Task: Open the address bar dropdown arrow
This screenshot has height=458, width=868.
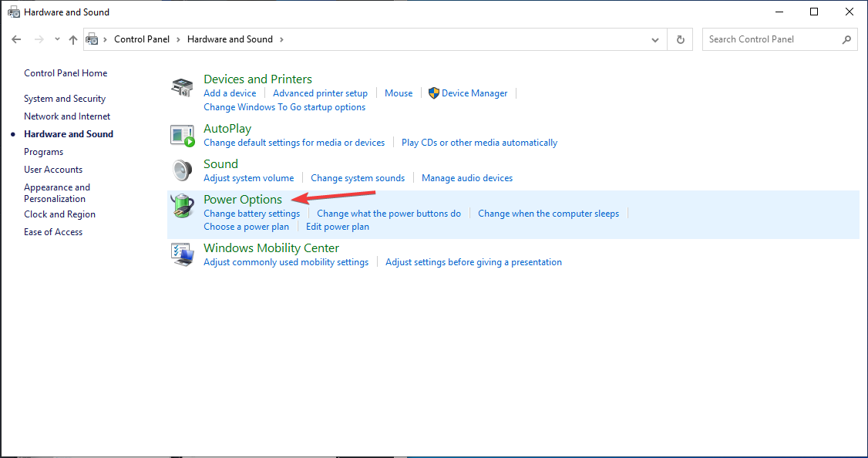Action: click(x=654, y=39)
